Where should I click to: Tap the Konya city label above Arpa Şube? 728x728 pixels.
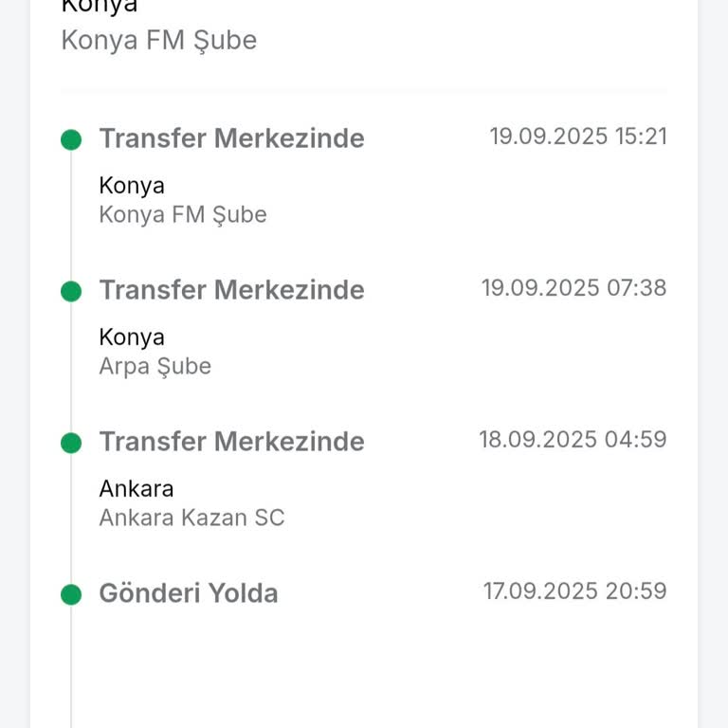132,337
